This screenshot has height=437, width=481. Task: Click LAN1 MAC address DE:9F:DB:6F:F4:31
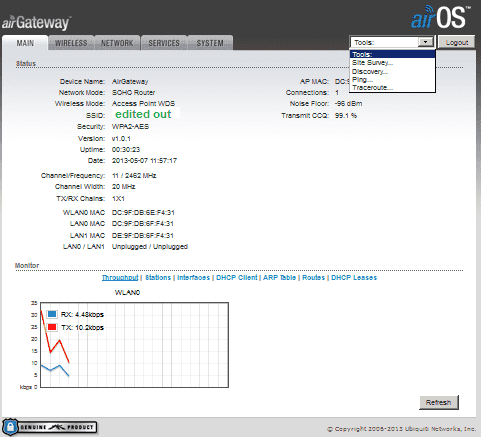point(143,236)
